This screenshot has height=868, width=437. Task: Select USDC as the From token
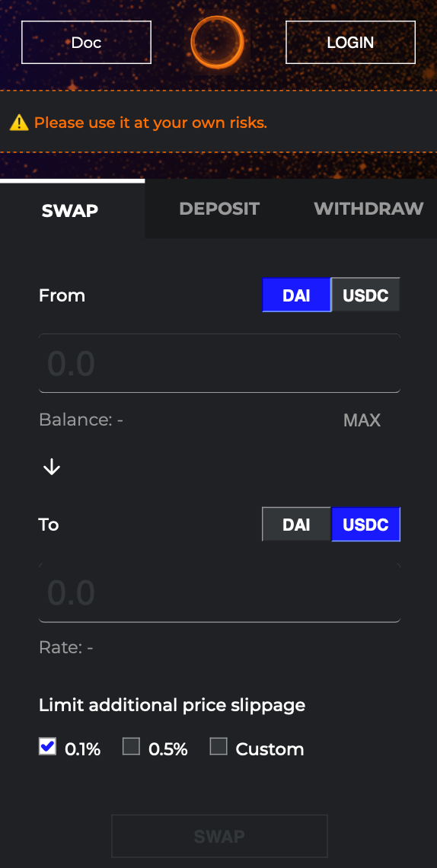[x=365, y=295]
